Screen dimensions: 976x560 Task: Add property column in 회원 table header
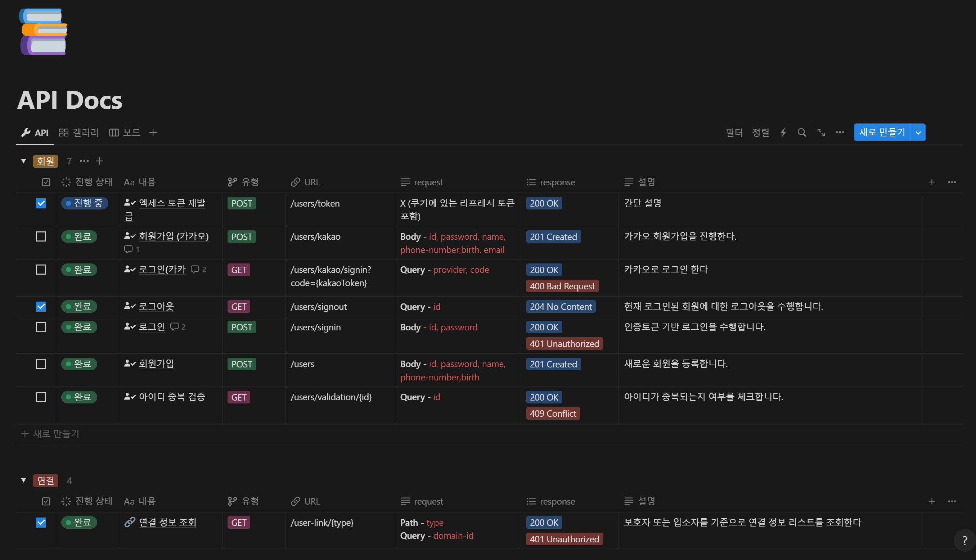point(931,182)
